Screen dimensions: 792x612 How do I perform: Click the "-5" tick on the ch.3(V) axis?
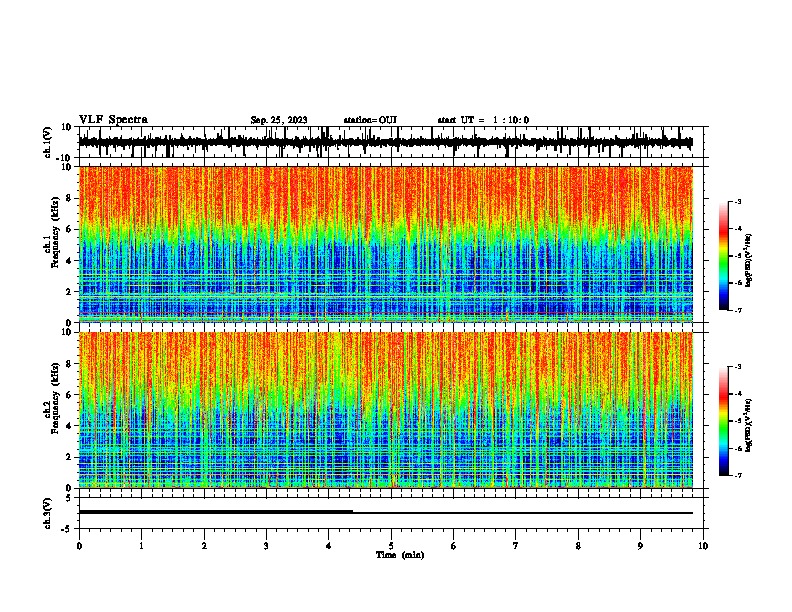[x=67, y=529]
